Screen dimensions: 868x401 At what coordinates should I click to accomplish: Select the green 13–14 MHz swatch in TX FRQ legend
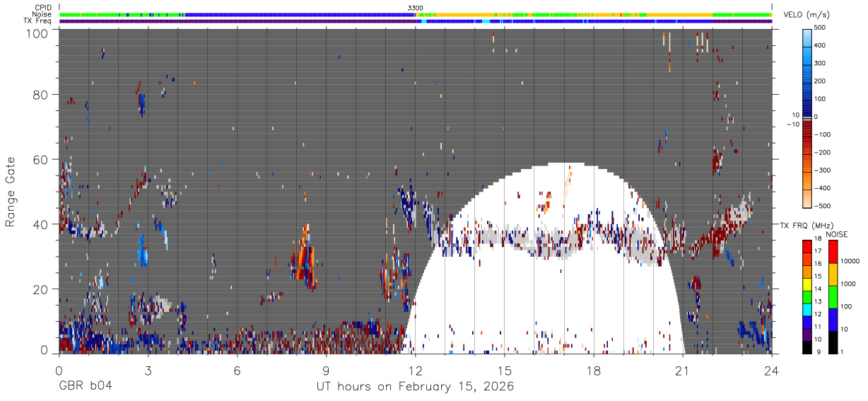pyautogui.click(x=808, y=296)
